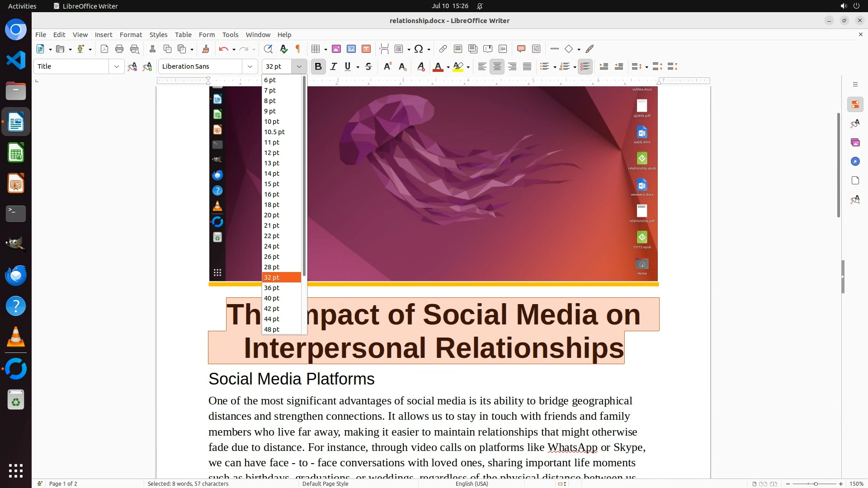
Task: Insert a special character (Omega icon)
Action: tap(419, 49)
